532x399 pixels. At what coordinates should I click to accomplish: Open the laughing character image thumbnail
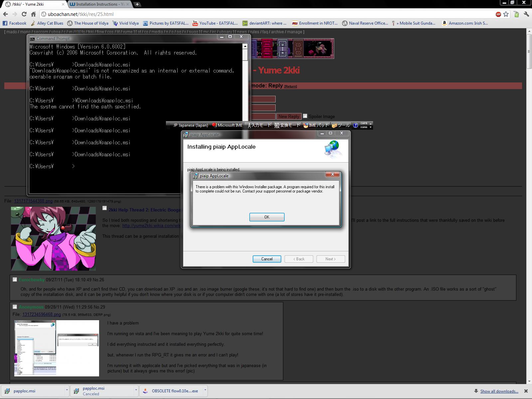(x=53, y=238)
